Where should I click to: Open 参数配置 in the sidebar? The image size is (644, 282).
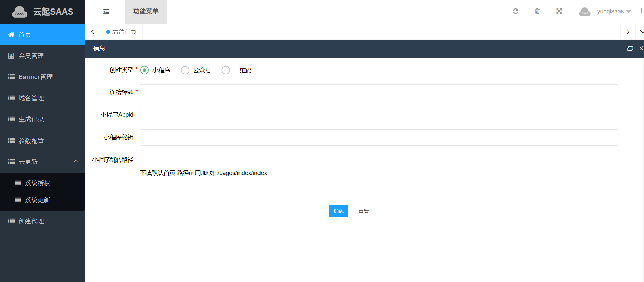point(42,140)
